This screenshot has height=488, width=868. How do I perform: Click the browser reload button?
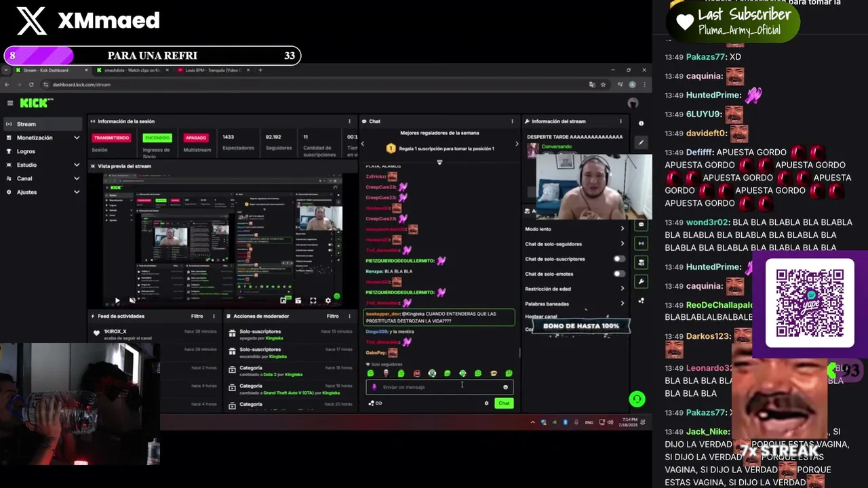[31, 85]
